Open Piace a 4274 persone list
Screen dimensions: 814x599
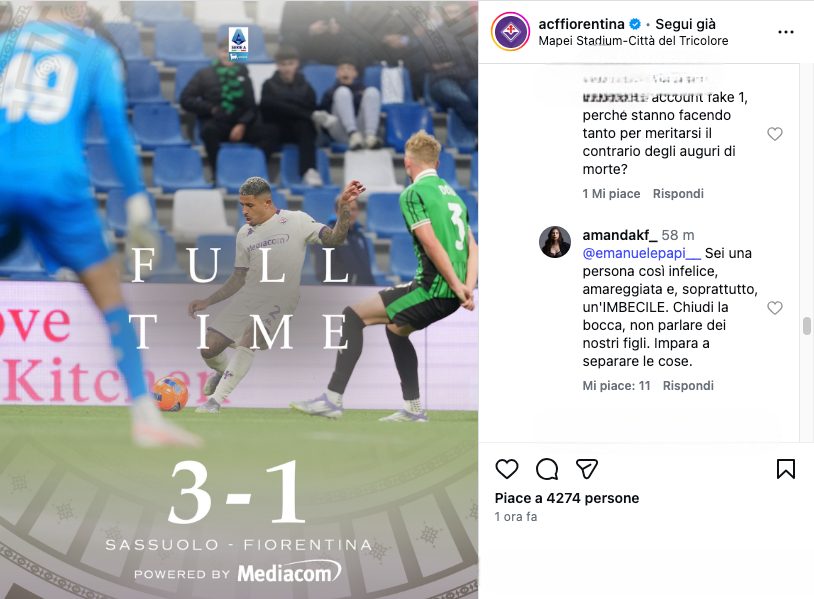click(x=567, y=498)
